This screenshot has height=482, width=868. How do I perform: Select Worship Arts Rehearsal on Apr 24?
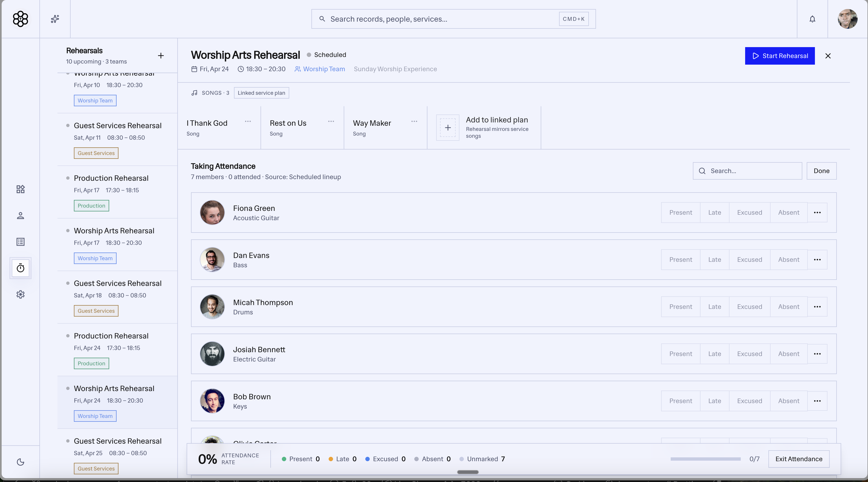click(117, 403)
